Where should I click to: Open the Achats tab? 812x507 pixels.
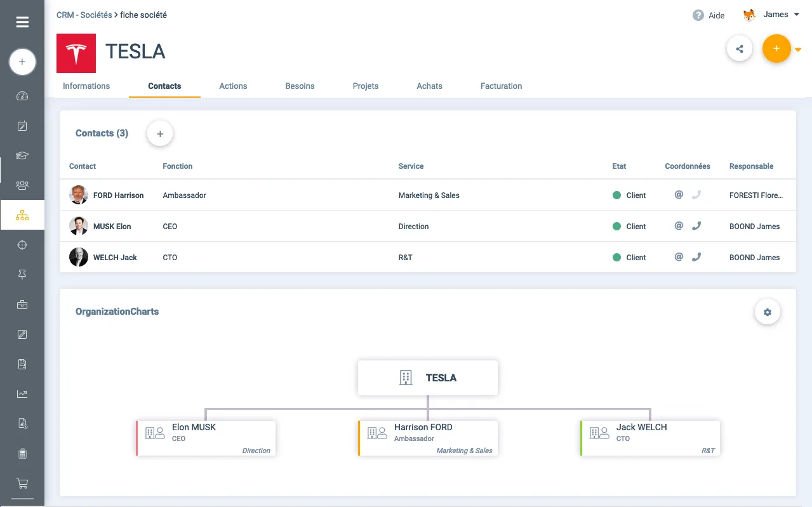[x=430, y=86]
